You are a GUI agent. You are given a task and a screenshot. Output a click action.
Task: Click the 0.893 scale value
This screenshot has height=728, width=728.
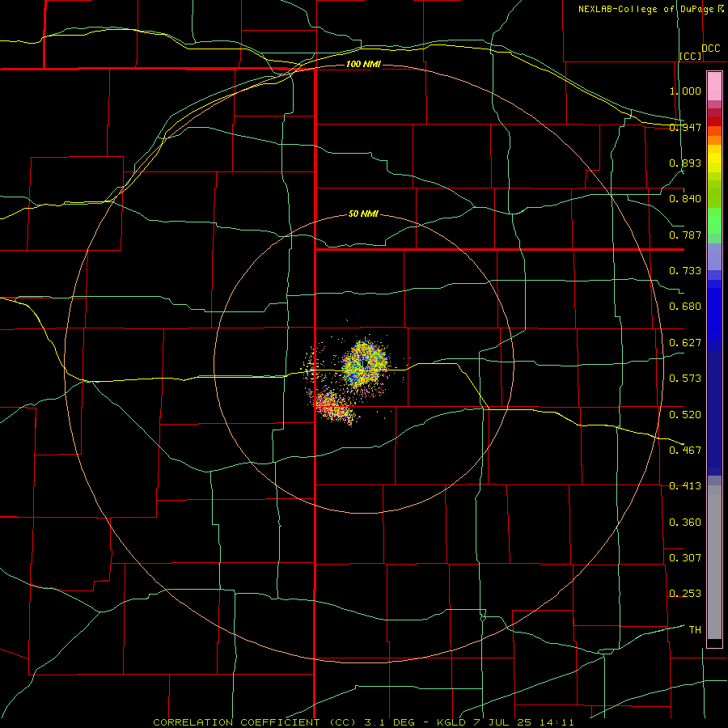pos(685,163)
